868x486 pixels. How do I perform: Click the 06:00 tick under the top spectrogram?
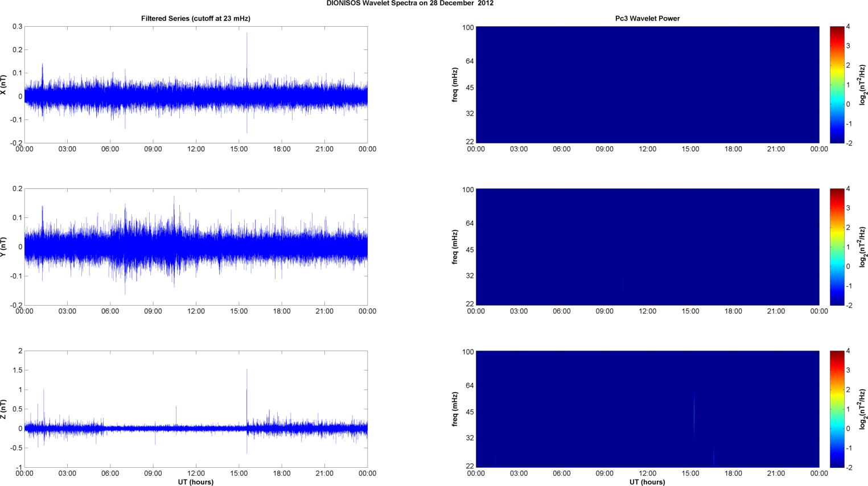(561, 149)
